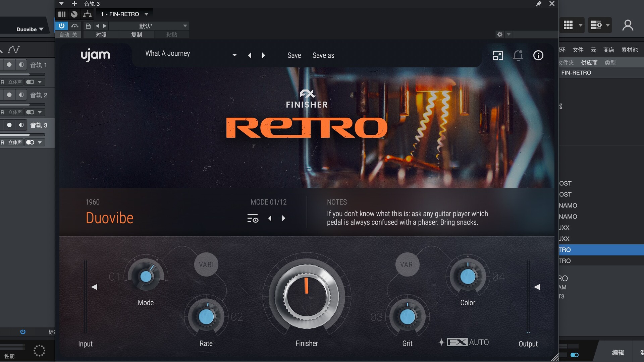Click the Color knob
Screen dimensions: 644x362
pyautogui.click(x=468, y=277)
